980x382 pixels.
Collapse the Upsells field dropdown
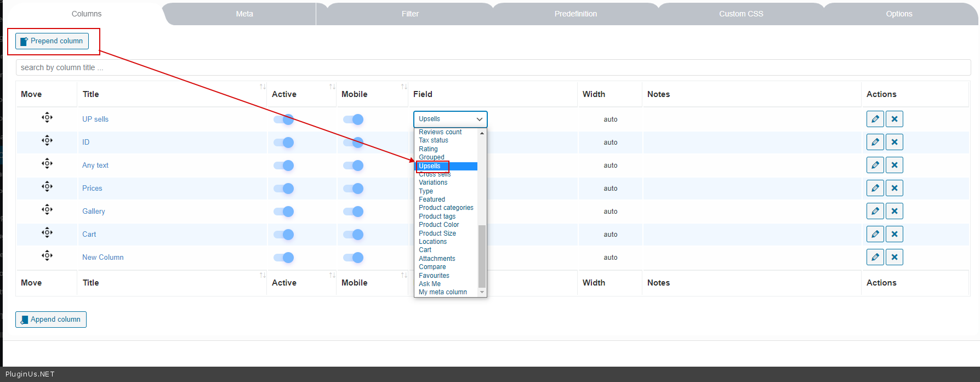[450, 119]
